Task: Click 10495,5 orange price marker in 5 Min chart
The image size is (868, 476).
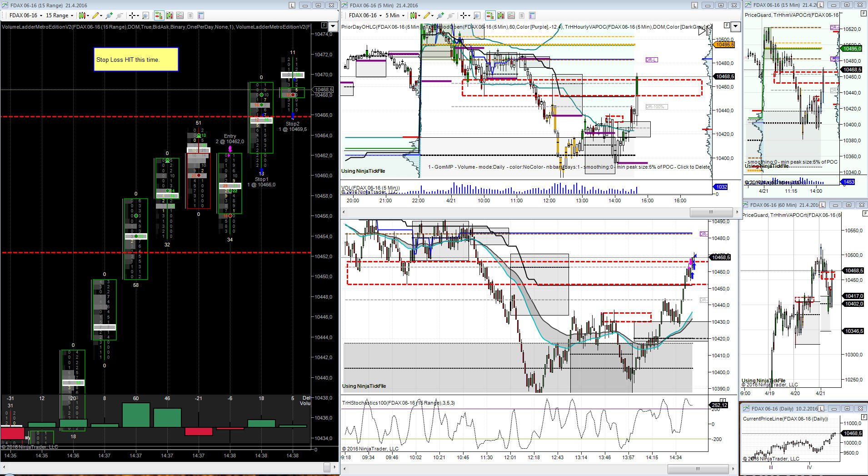Action: click(723, 45)
